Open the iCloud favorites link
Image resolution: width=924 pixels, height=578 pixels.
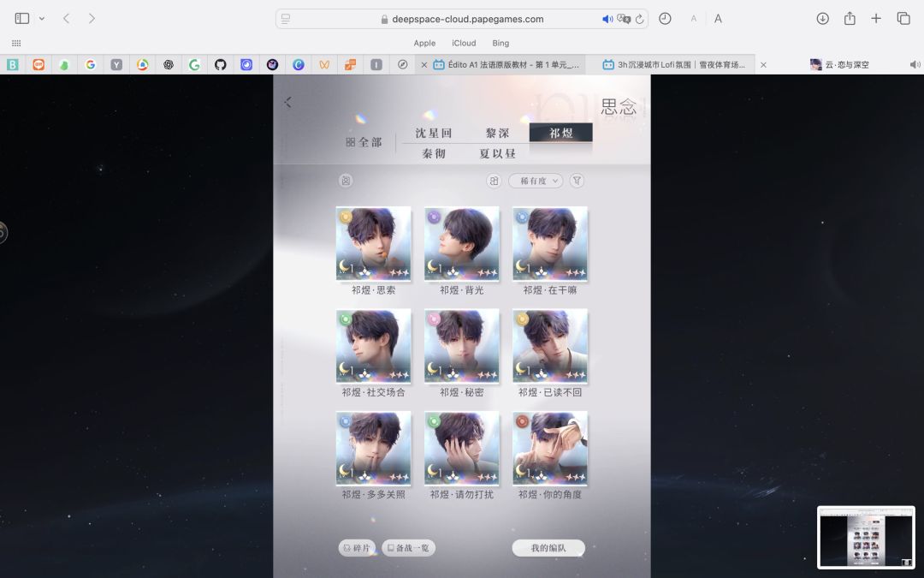(x=464, y=43)
